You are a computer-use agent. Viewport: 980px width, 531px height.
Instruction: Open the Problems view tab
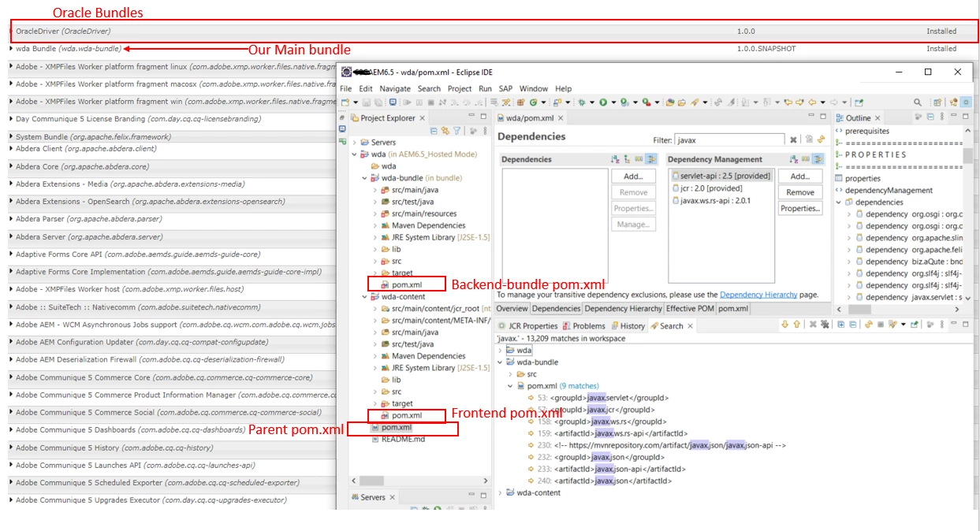[583, 326]
